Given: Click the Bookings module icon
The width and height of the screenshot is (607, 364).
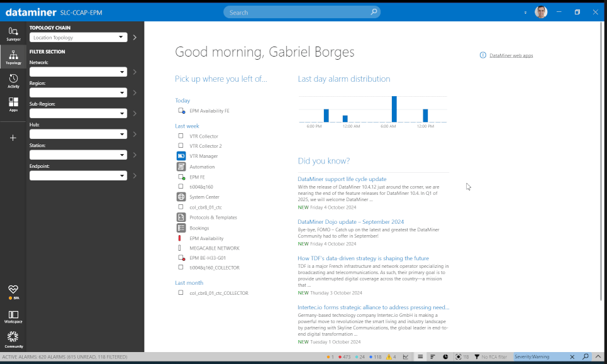Looking at the screenshot, I should click(181, 228).
